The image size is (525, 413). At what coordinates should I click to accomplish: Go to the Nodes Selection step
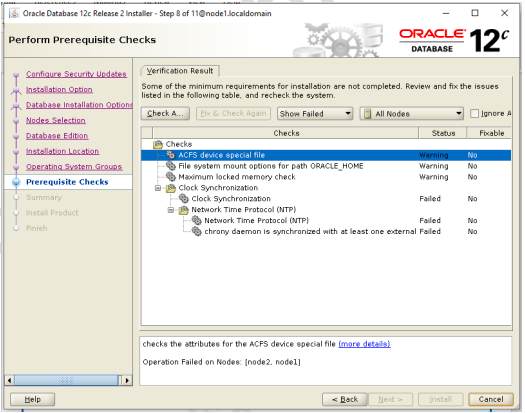(56, 120)
